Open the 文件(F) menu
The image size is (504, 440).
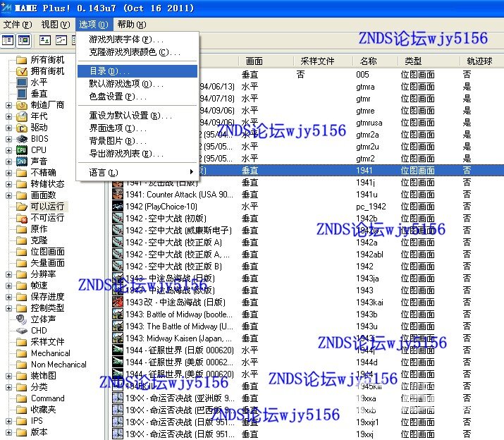18,25
